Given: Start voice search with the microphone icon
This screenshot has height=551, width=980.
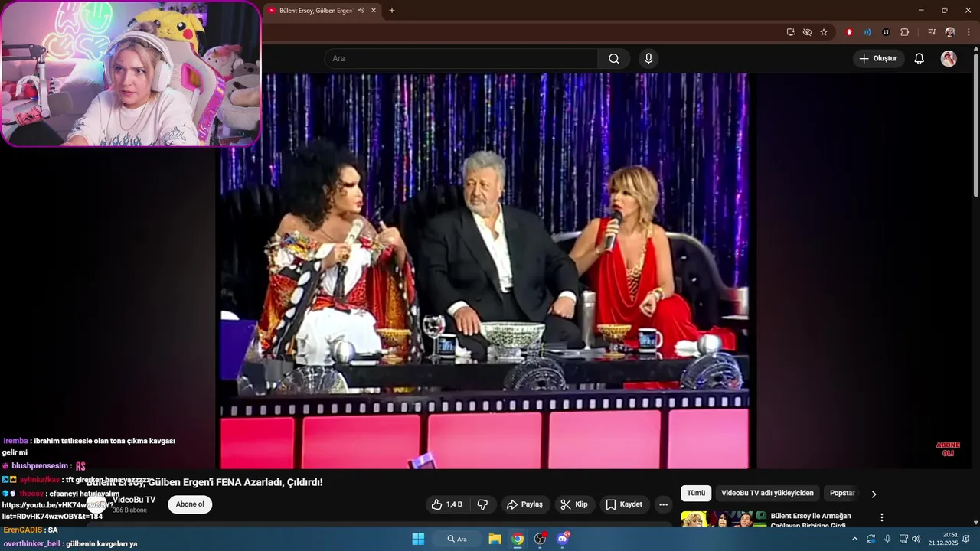Looking at the screenshot, I should 648,59.
